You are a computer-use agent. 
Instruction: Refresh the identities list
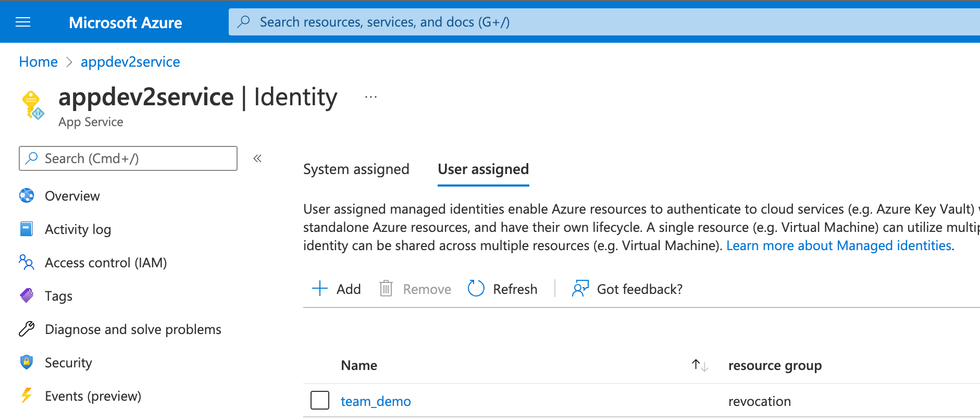coord(502,289)
